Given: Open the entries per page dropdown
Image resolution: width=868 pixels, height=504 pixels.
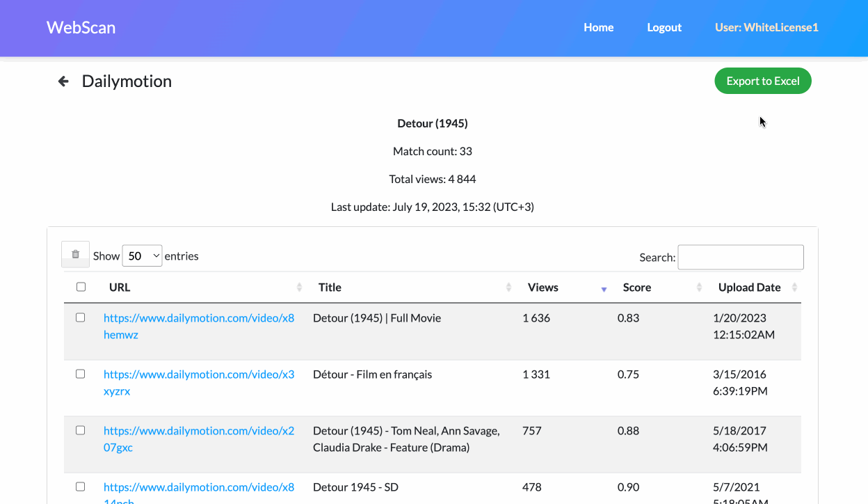Looking at the screenshot, I should tap(142, 255).
